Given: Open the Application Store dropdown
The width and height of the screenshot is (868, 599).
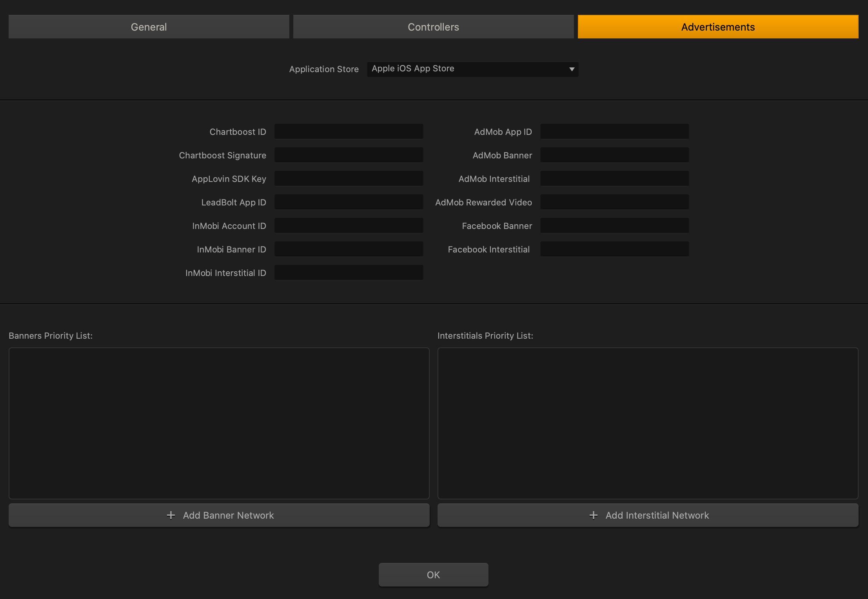Looking at the screenshot, I should click(x=472, y=69).
